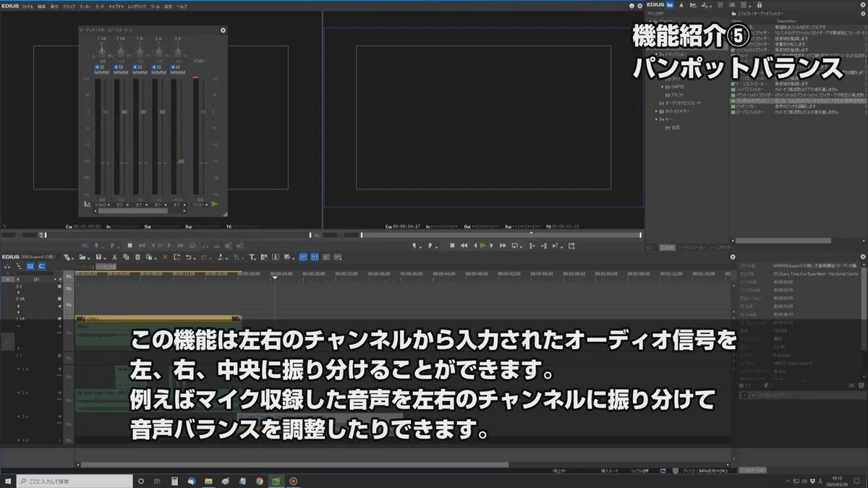
Task: Adjust the 1 VA pan knob
Action: pos(101,51)
